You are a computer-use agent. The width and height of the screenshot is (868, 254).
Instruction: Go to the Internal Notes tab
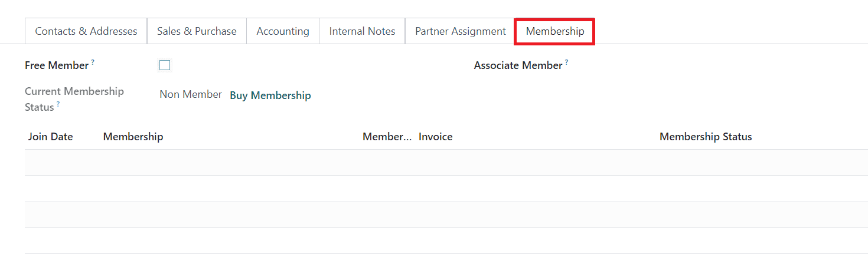[362, 31]
